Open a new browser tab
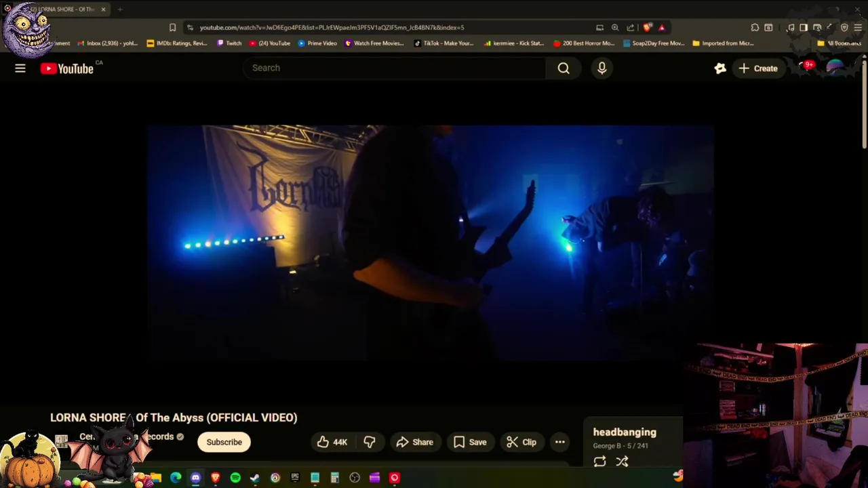The image size is (868, 488). (x=119, y=9)
